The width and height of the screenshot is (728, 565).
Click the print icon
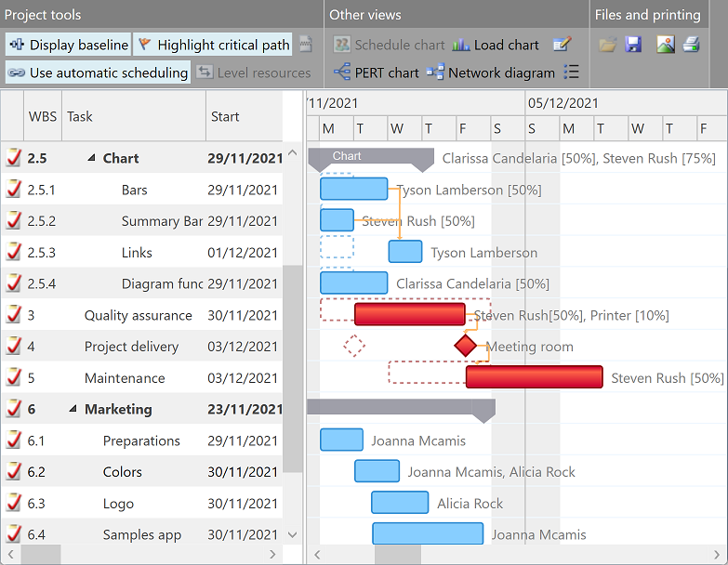coord(691,45)
